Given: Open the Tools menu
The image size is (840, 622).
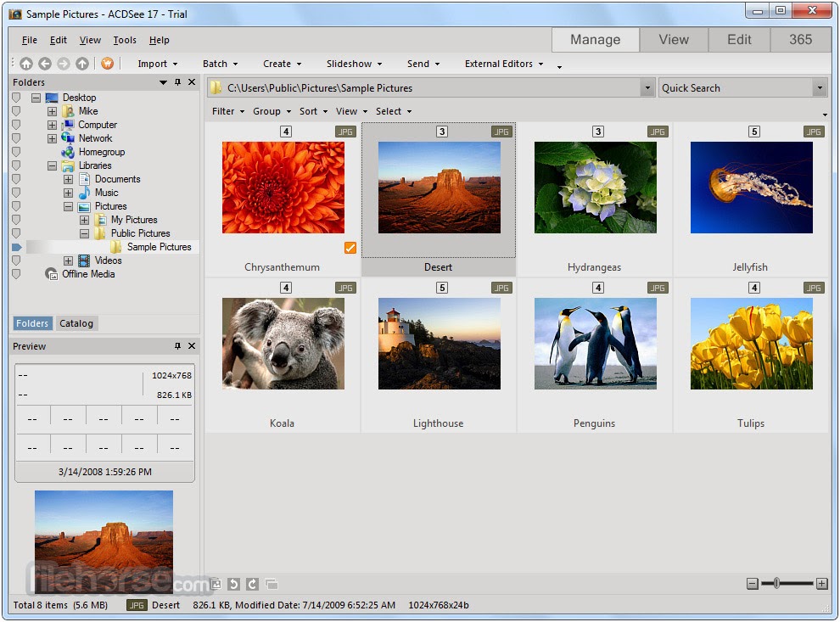Looking at the screenshot, I should (x=125, y=40).
